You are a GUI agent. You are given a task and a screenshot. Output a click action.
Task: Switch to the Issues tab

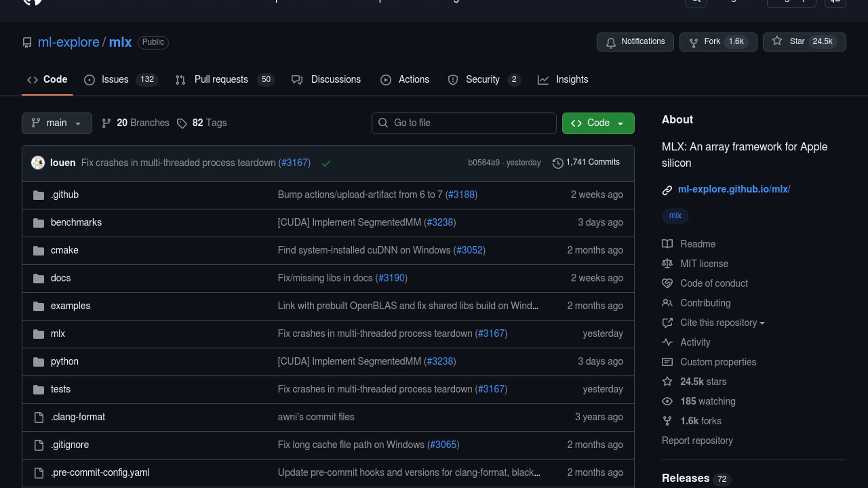click(x=115, y=80)
